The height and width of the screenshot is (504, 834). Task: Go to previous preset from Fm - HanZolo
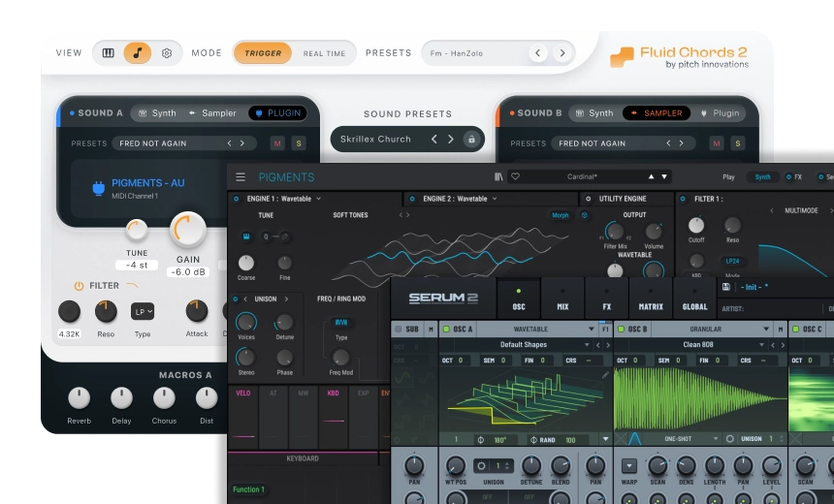[538, 52]
